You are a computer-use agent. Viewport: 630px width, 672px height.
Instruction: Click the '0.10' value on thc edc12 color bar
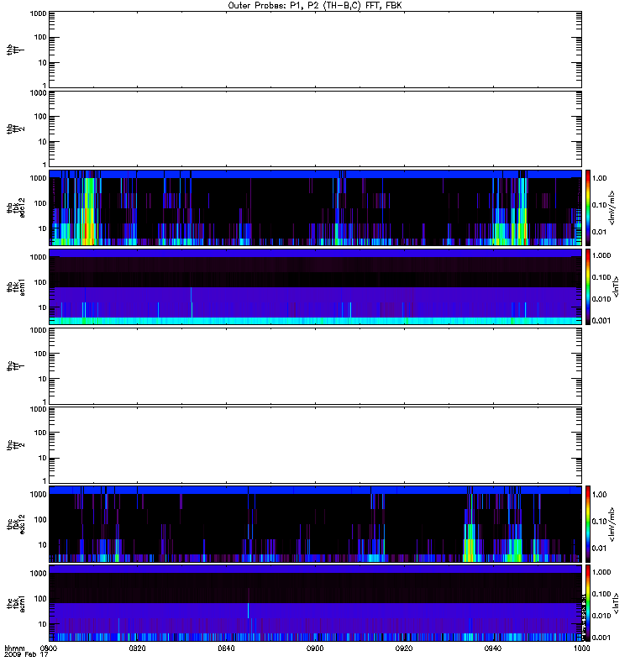point(599,521)
